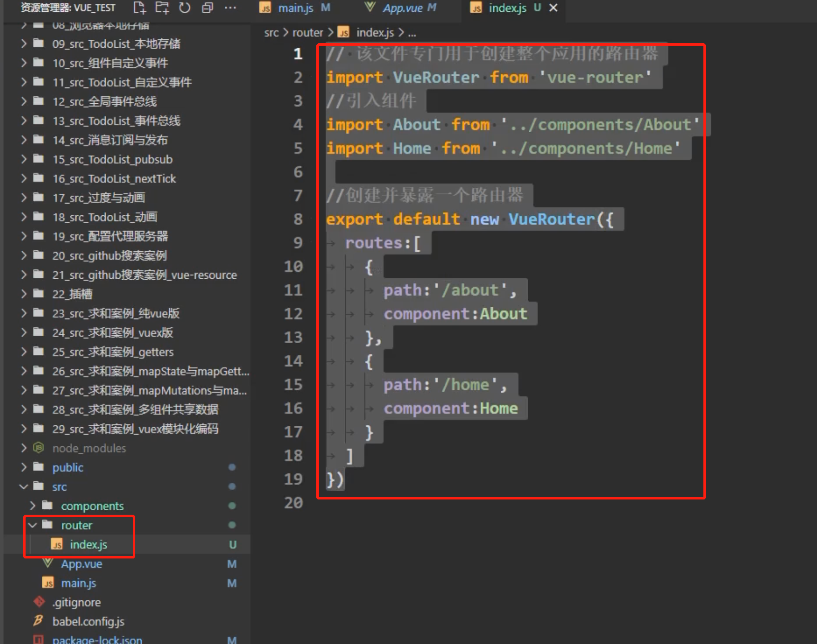The width and height of the screenshot is (817, 644).
Task: Click the New Folder icon in explorer header
Action: [162, 8]
